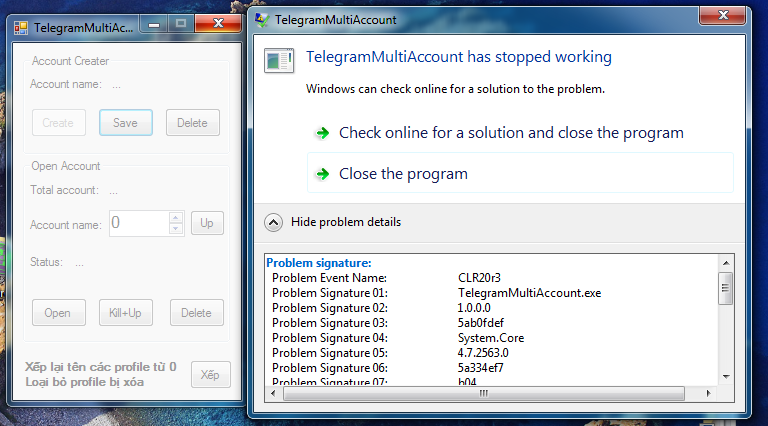Click the right arrow of the horizontal scrollbar
Image resolution: width=768 pixels, height=426 pixels.
pos(711,393)
